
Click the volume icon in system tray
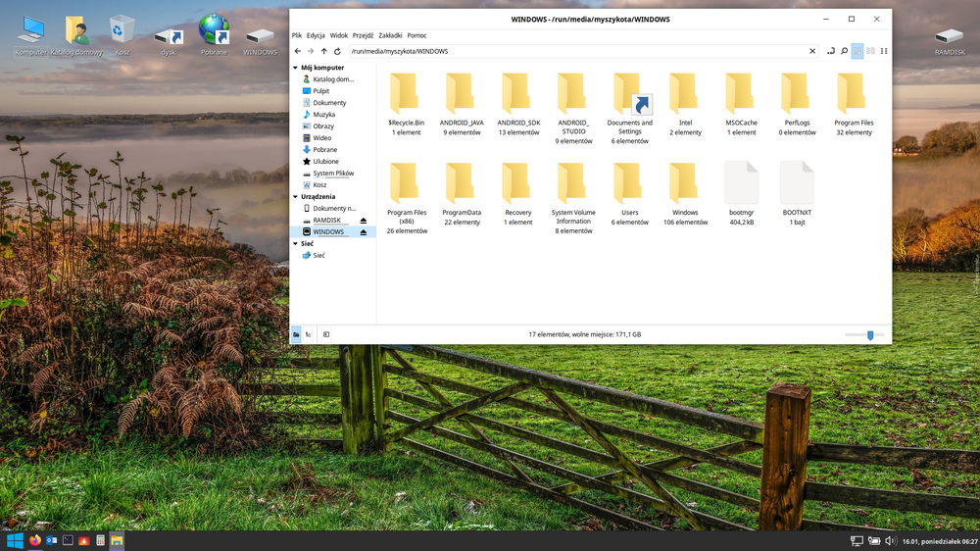coord(890,540)
